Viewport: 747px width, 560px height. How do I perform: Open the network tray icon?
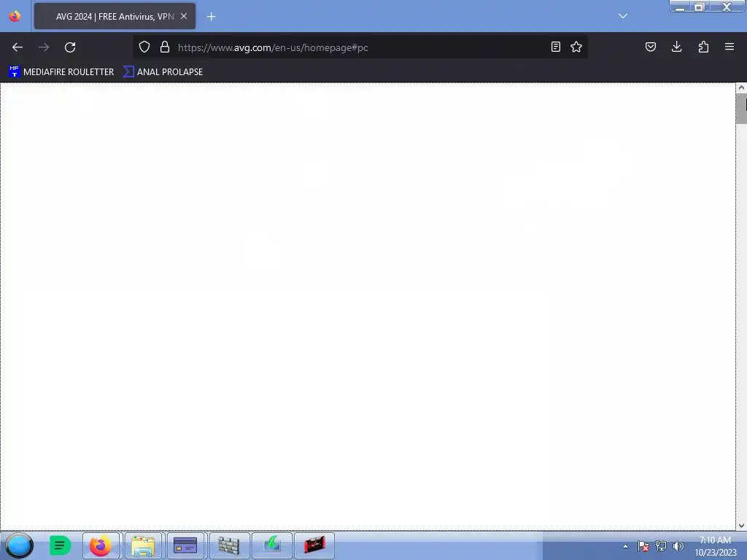point(661,546)
